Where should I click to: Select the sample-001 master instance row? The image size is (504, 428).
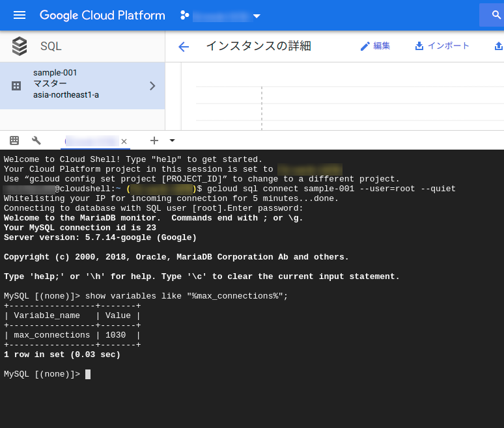tap(82, 86)
